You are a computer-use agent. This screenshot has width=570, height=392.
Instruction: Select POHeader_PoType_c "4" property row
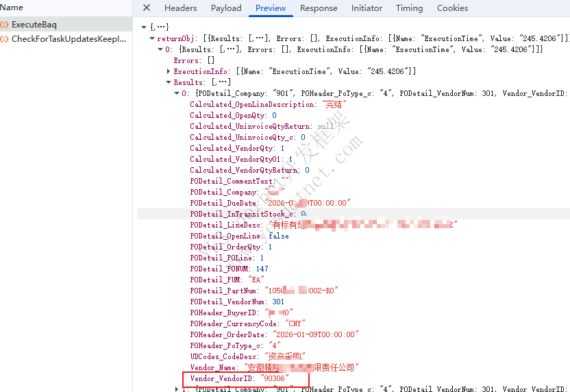click(x=235, y=345)
